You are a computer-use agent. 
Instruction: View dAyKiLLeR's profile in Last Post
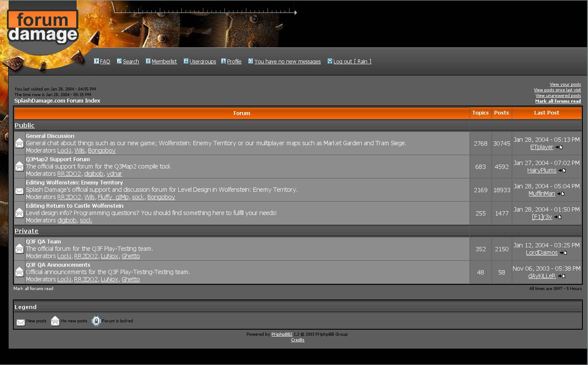[x=542, y=276]
